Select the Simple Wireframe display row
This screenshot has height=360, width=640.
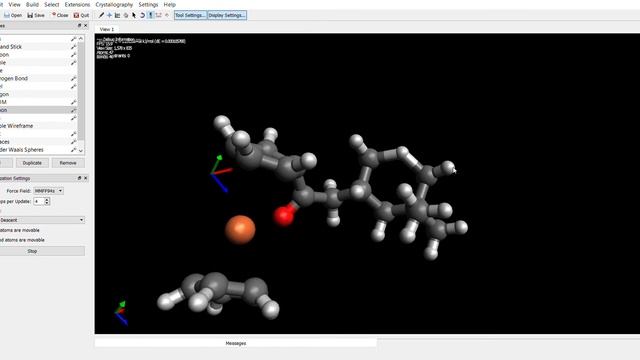tap(39, 126)
